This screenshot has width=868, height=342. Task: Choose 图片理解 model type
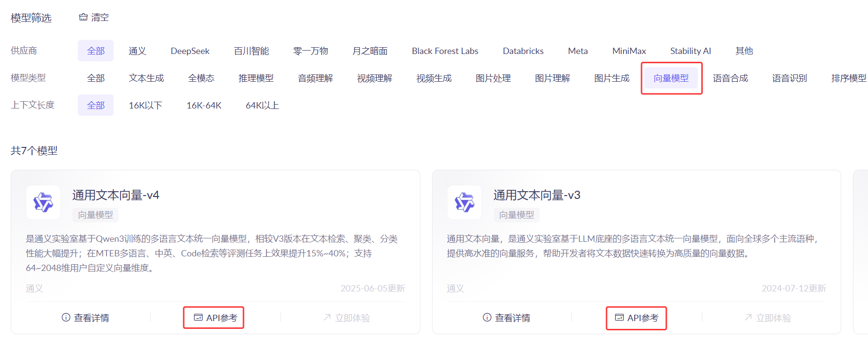pyautogui.click(x=553, y=78)
